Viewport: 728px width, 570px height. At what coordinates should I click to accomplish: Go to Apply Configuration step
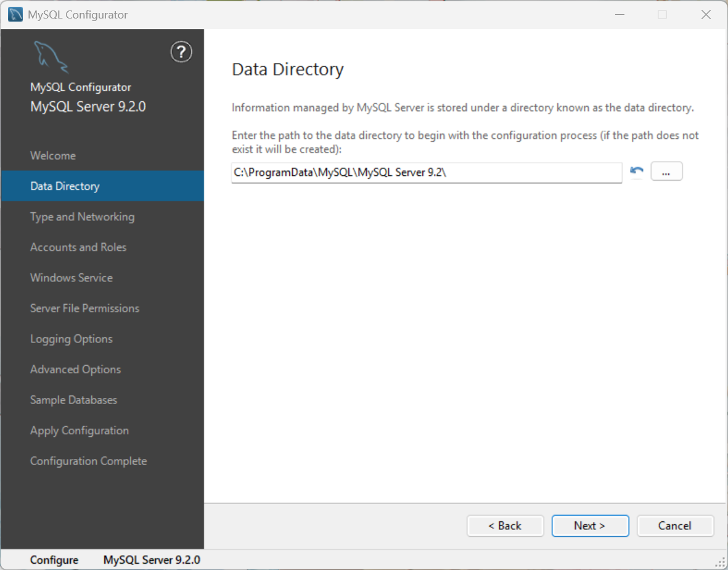102,431
